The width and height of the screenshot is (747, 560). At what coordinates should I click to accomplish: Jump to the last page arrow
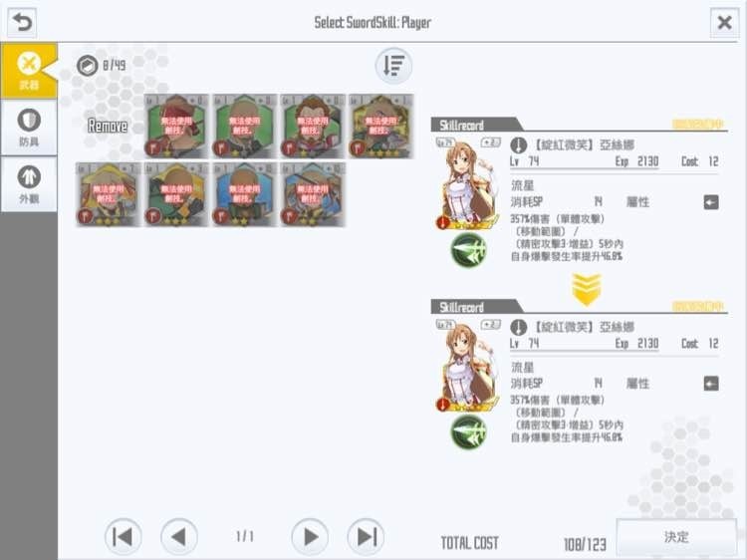pos(366,537)
